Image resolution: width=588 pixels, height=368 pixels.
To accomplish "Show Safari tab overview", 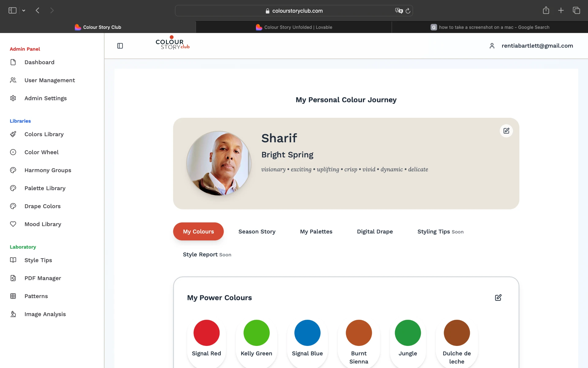I will [x=576, y=10].
